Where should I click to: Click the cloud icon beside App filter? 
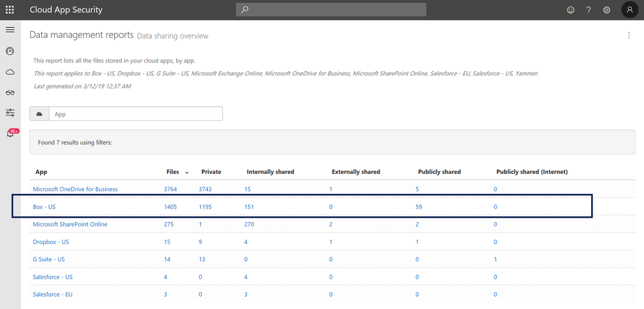coord(39,114)
